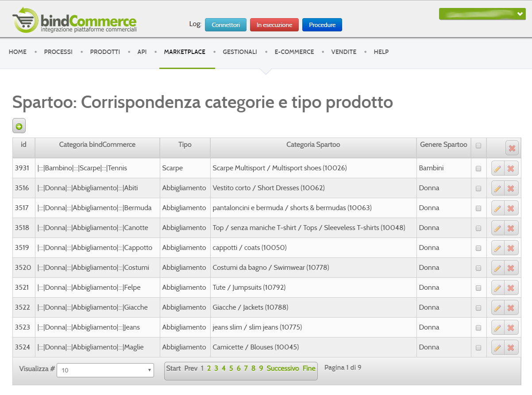532x395 pixels.
Task: Edit row 3520 with pencil icon
Action: click(497, 268)
